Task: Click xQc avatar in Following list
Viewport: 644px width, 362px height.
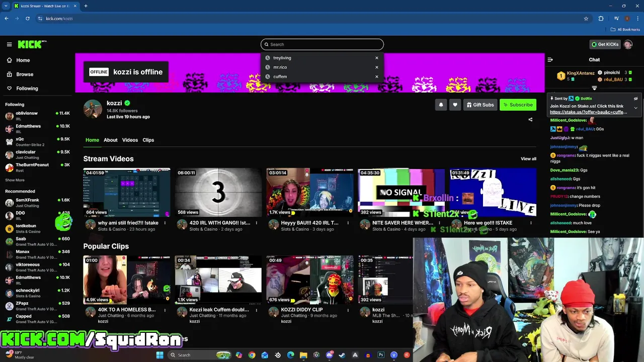Action: (x=9, y=142)
